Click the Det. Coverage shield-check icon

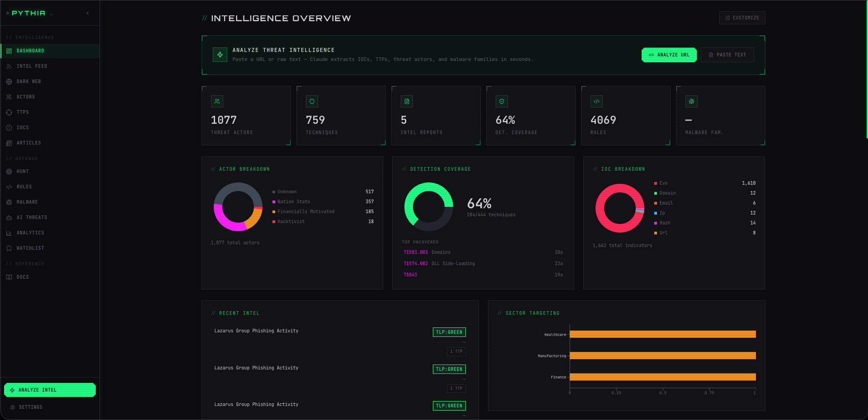(x=502, y=101)
